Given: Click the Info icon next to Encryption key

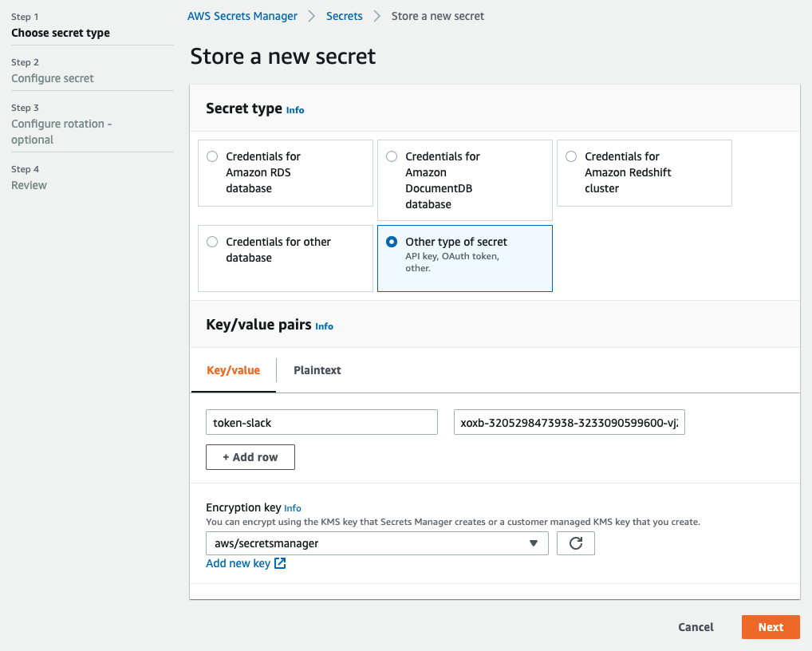Looking at the screenshot, I should (x=293, y=508).
